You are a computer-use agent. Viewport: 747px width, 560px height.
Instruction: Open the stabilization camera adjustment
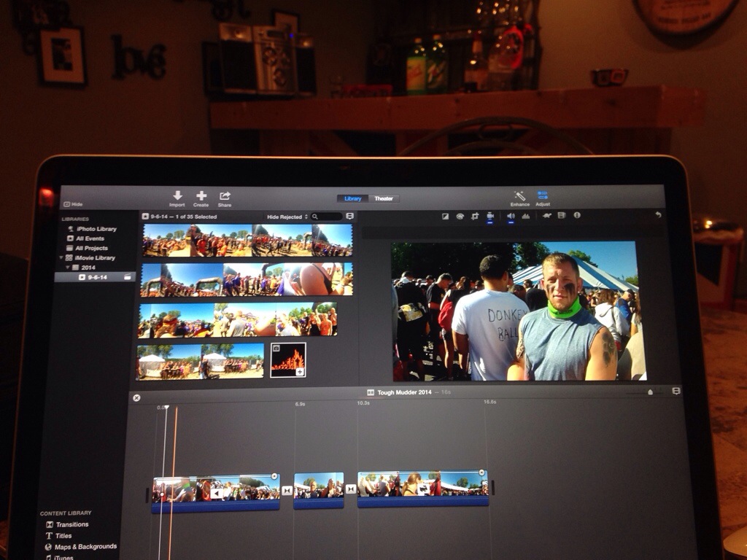click(490, 216)
